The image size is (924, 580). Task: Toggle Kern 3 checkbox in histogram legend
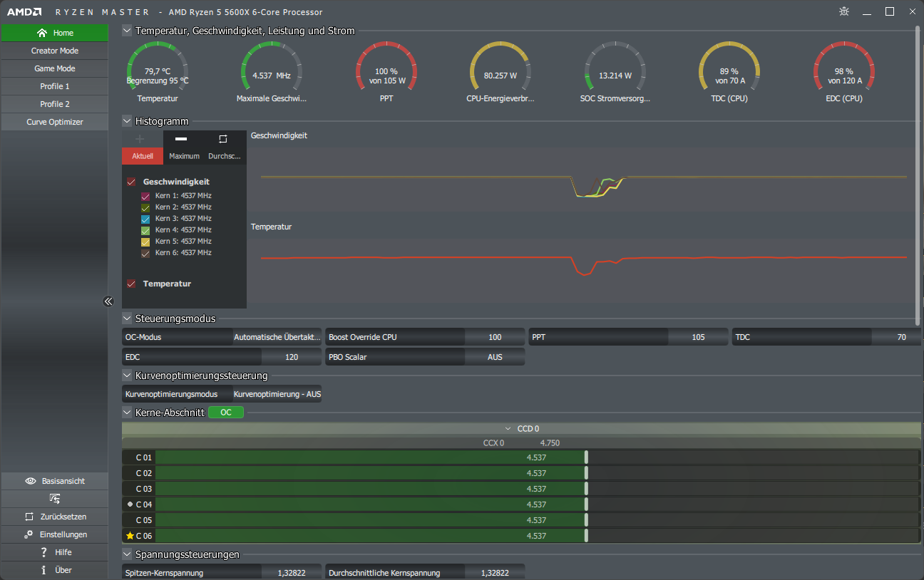(145, 219)
